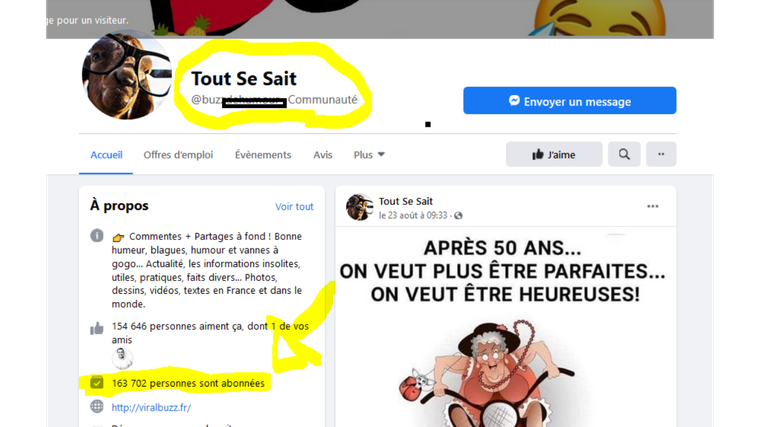Click the thumbs-up likes icon
The height and width of the screenshot is (427, 760).
click(97, 329)
